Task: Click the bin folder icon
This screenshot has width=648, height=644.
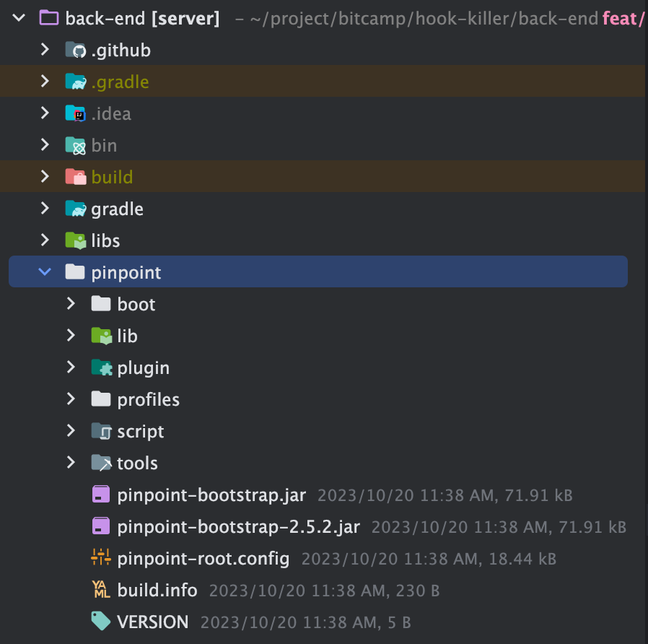Action: 76,146
